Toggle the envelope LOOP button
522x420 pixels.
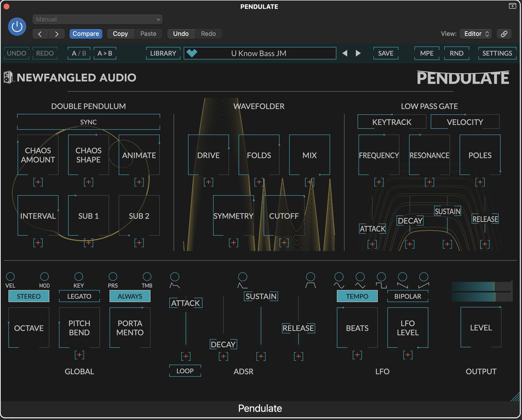pos(185,371)
